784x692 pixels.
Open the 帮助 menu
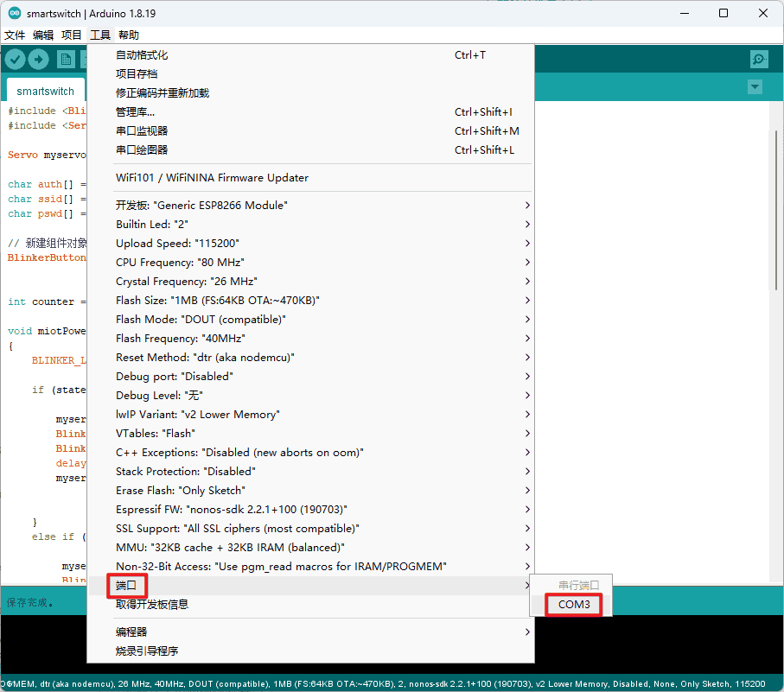tap(129, 35)
